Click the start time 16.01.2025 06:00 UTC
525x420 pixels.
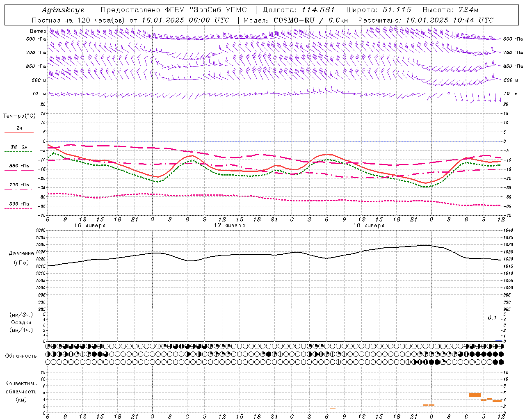185,20
